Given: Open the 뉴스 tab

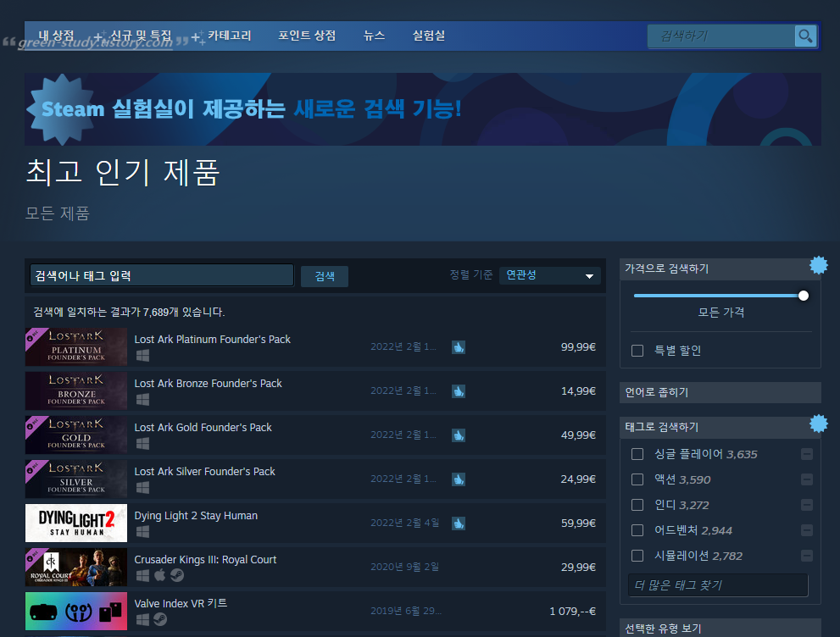Looking at the screenshot, I should (x=374, y=36).
